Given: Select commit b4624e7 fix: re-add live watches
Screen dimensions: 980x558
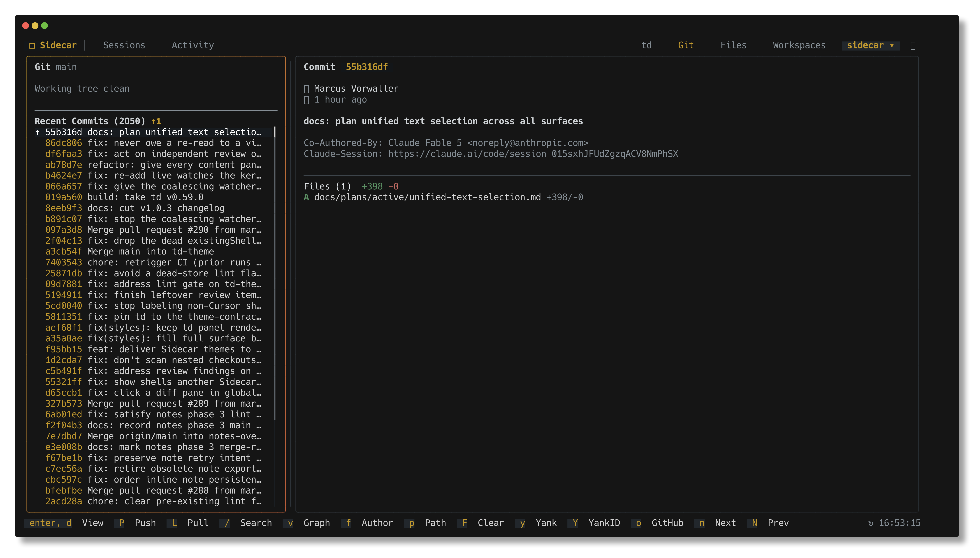Looking at the screenshot, I should coord(153,176).
